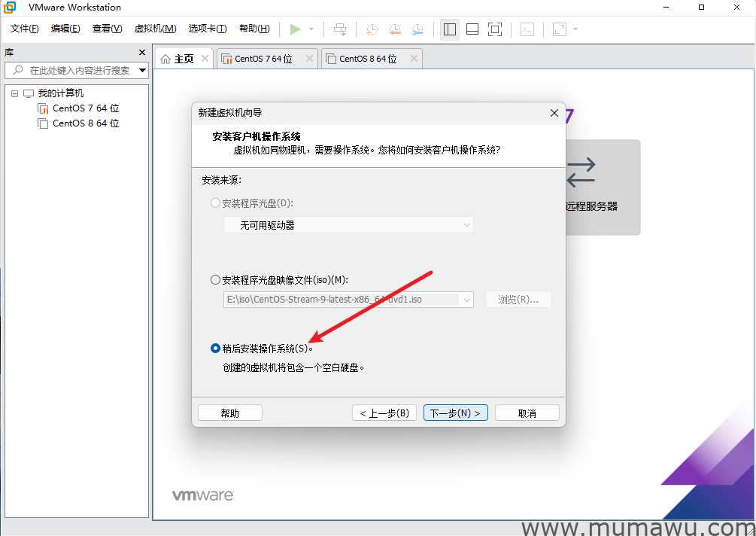Toggle the library panel view icon
756x536 pixels.
(449, 29)
